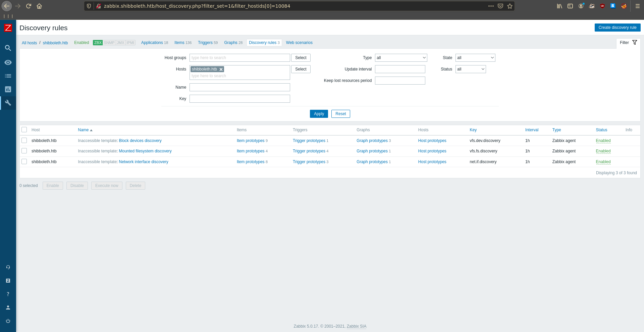Viewport: 644px width, 332px height.
Task: Open the User settings person icon
Action: pyautogui.click(x=8, y=307)
